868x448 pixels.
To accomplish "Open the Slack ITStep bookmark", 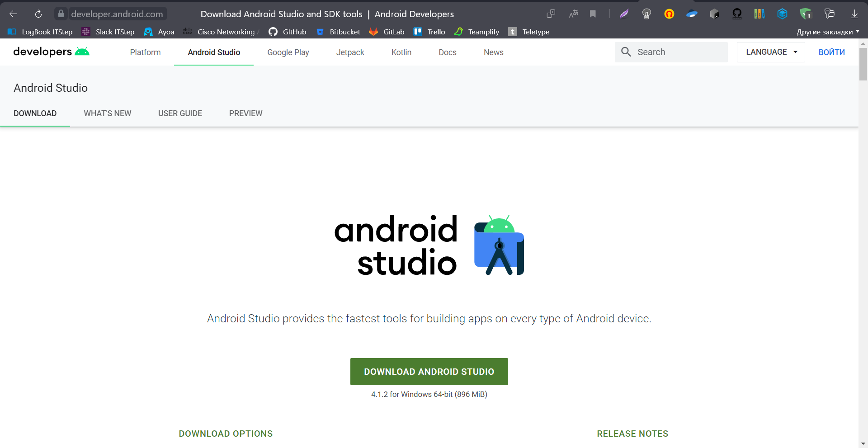I will click(108, 32).
